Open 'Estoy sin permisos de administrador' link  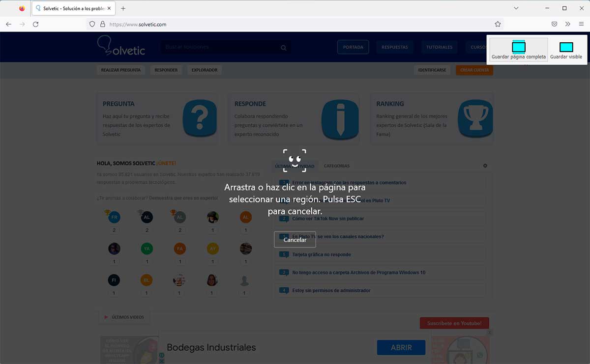331,290
